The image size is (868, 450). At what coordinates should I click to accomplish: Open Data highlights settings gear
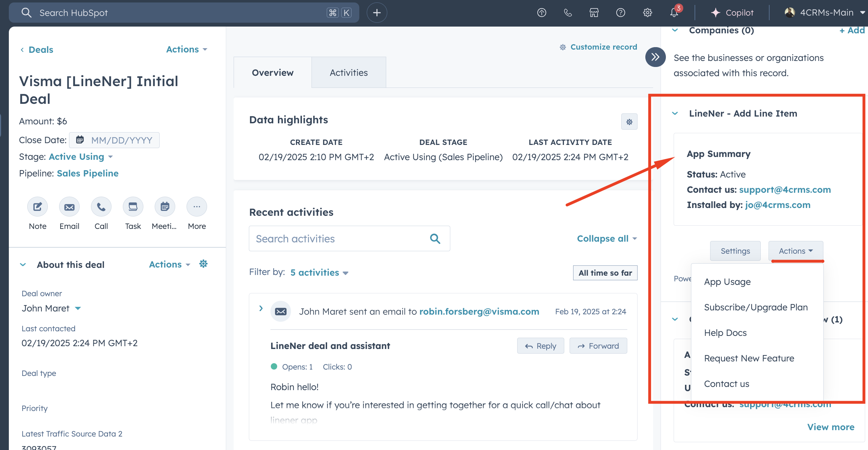point(629,122)
